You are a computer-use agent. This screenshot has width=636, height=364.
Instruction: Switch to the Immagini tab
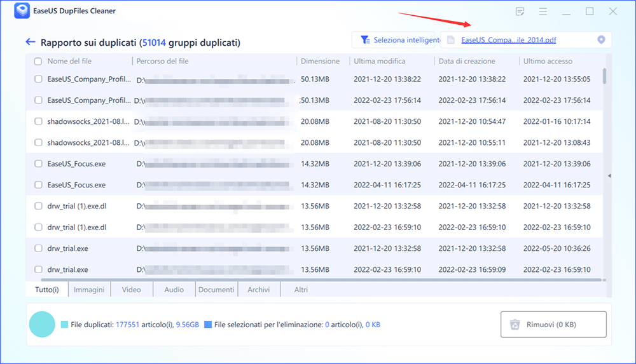pyautogui.click(x=89, y=290)
